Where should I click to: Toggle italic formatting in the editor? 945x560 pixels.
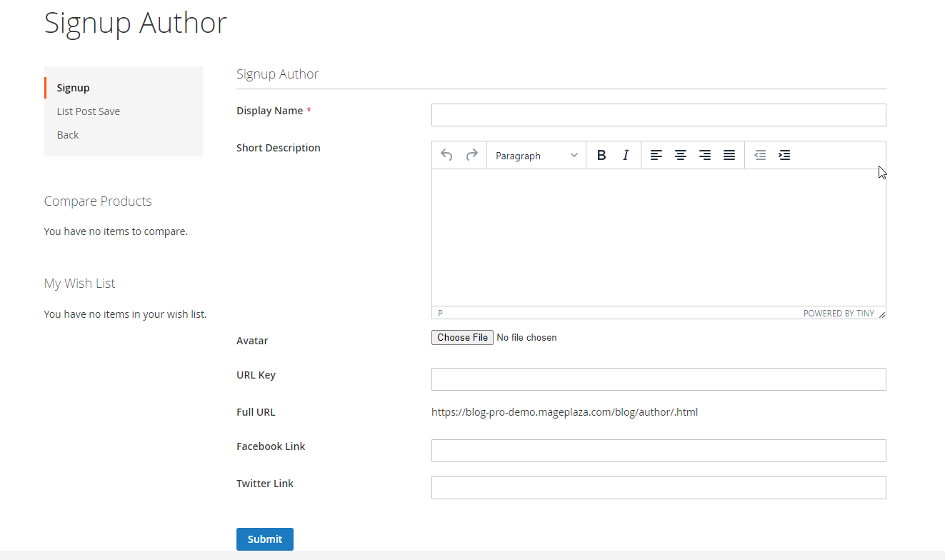click(626, 155)
